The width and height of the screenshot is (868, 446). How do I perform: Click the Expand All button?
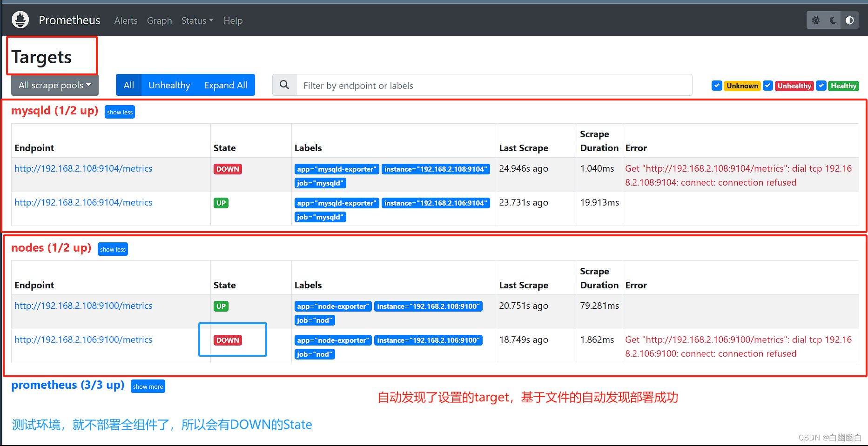tap(226, 85)
